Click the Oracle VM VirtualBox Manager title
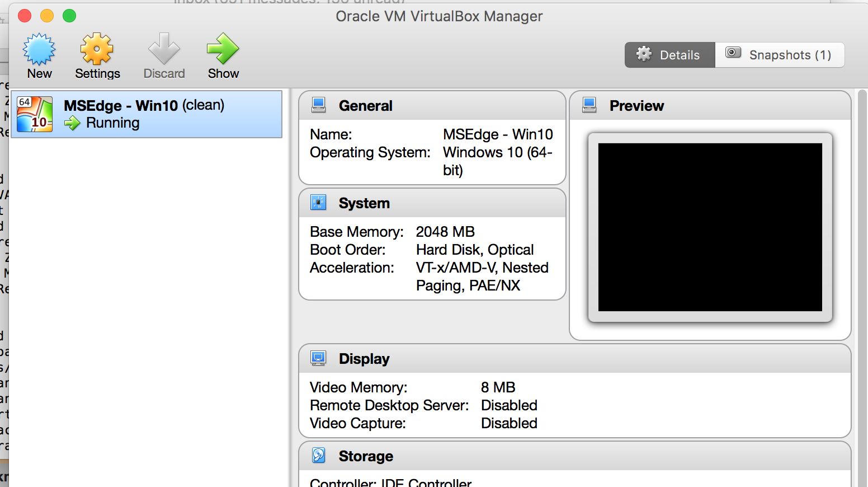Screen dimensions: 868x487 pos(439,16)
